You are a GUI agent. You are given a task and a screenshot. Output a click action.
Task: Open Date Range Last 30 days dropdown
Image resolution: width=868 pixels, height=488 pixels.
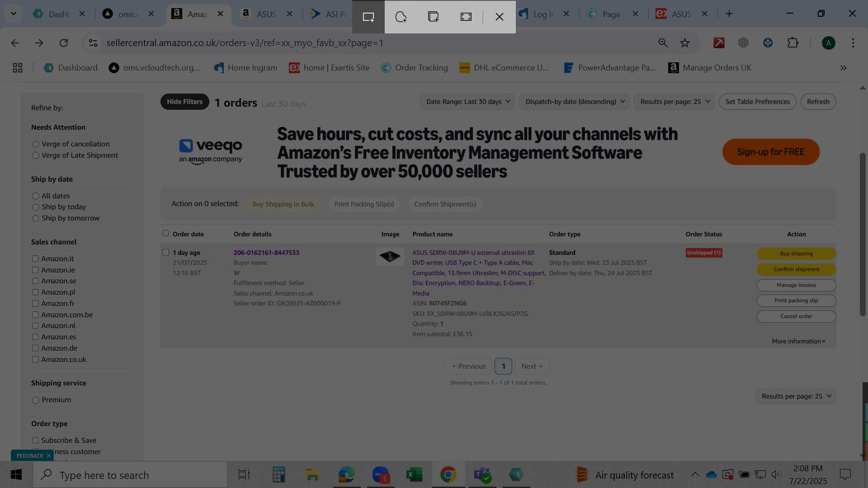point(467,102)
